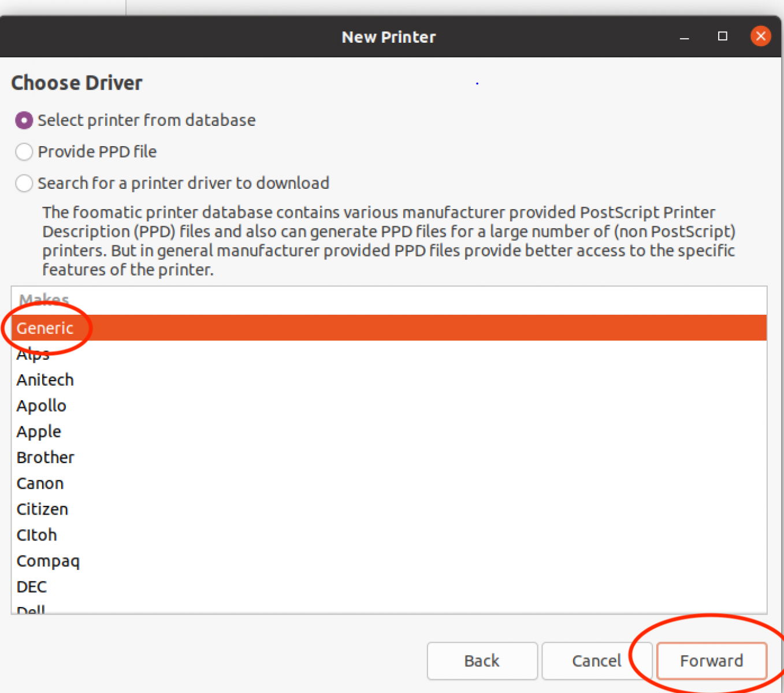Select Apple as printer make
784x693 pixels.
(x=39, y=432)
